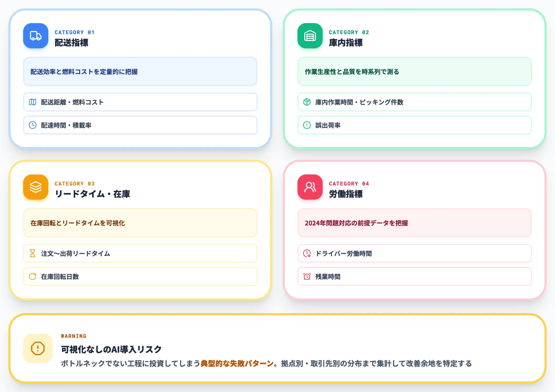Click the CATEGORY 02 label

(349, 32)
